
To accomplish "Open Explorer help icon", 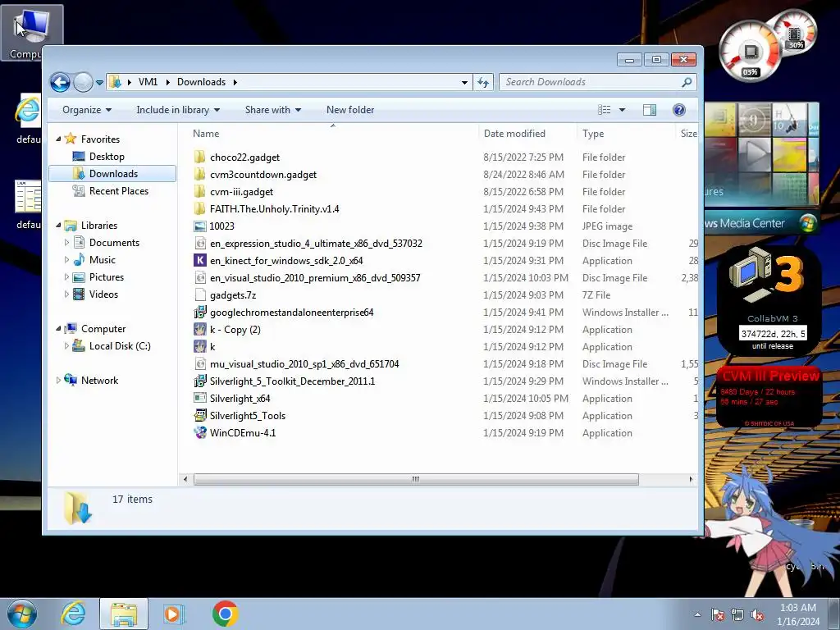I will point(678,110).
